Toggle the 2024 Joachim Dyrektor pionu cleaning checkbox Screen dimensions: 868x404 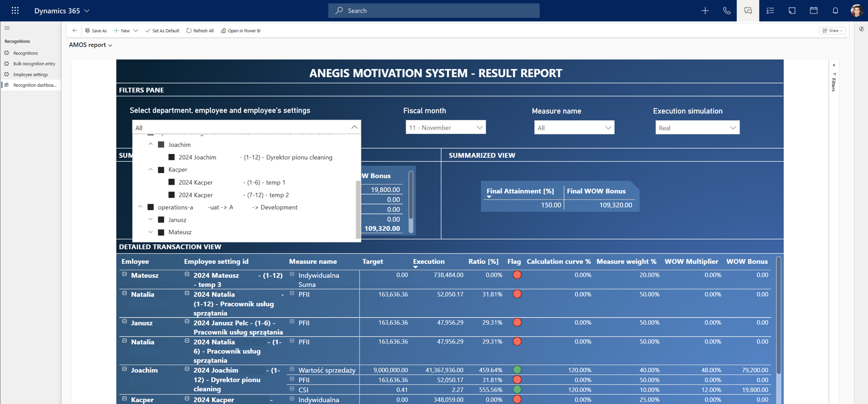171,157
